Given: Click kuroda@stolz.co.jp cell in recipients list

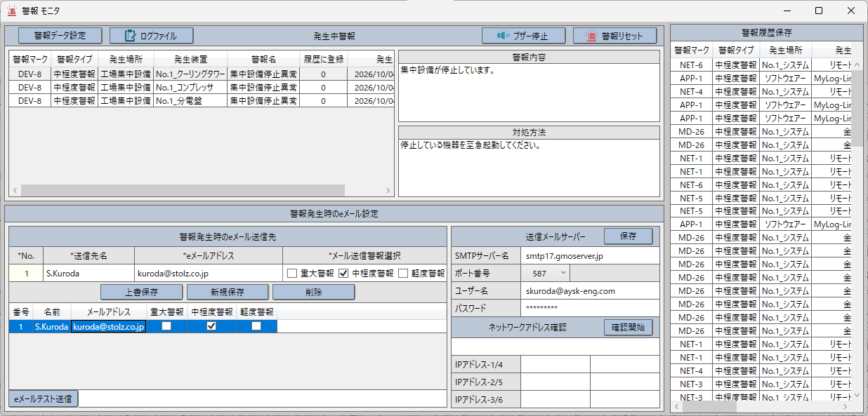Looking at the screenshot, I should pos(109,326).
